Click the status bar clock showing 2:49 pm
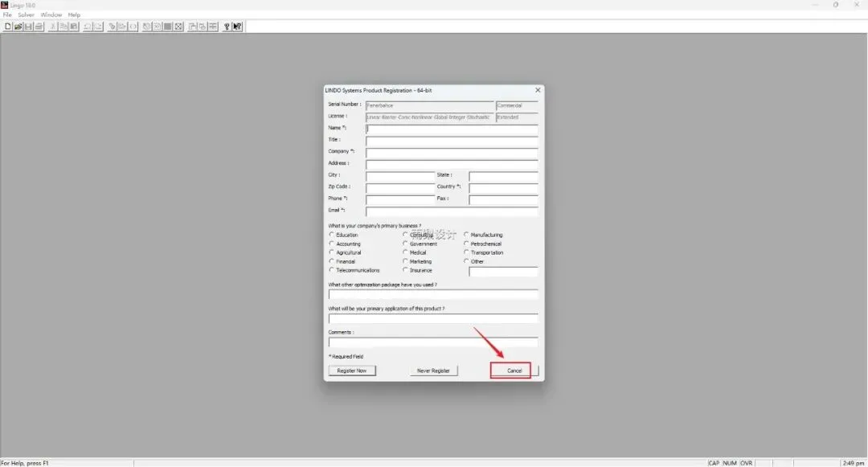Viewport: 868px width, 467px height. coord(853,463)
